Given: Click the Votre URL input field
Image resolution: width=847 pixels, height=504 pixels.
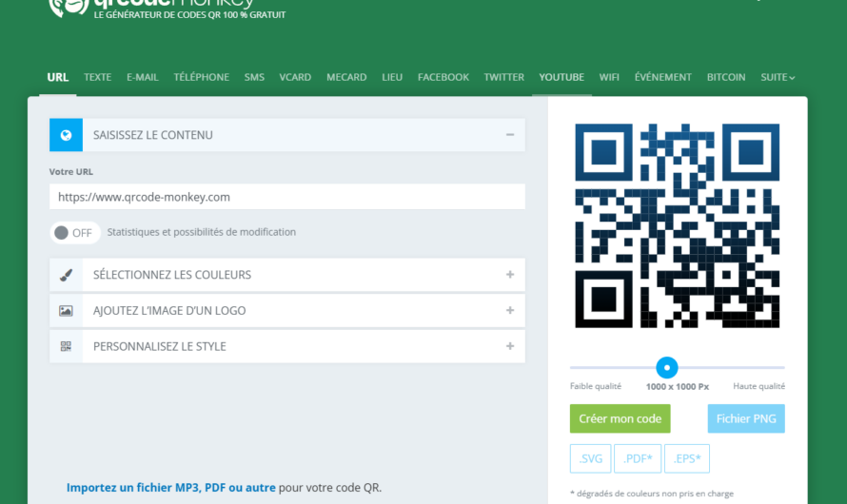Looking at the screenshot, I should (x=287, y=197).
